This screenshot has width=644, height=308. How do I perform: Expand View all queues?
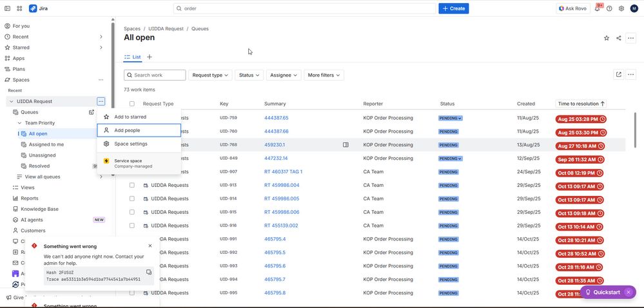click(x=101, y=177)
